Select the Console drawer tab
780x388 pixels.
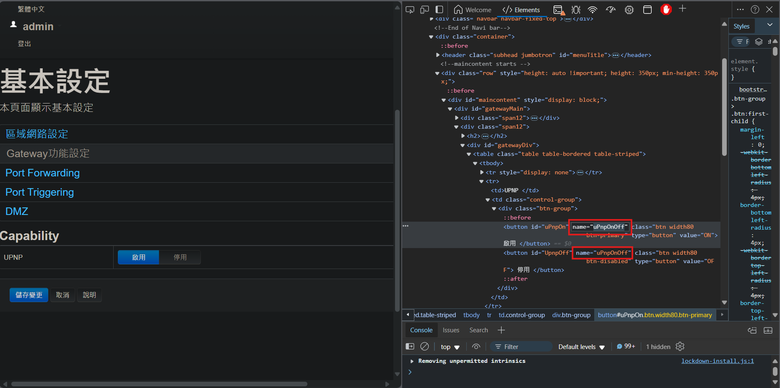[x=421, y=330]
